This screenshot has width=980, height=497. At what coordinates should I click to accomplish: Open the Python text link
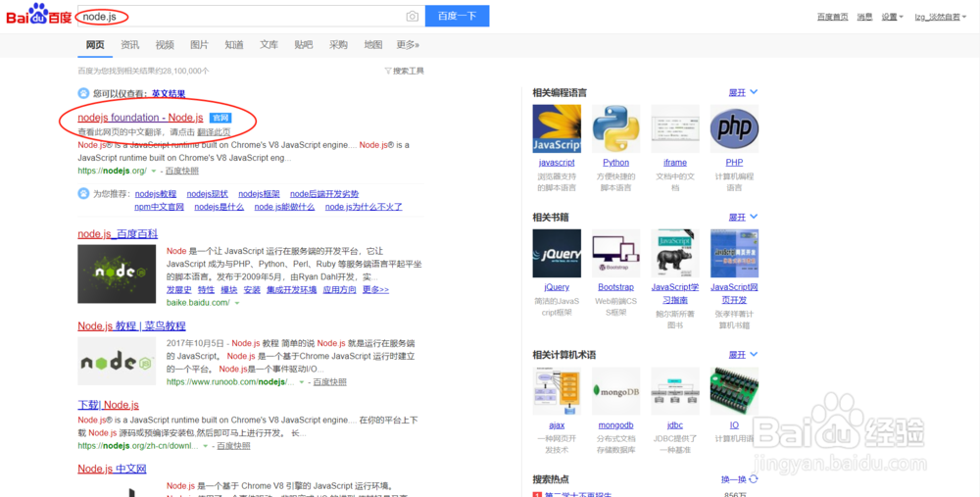[615, 163]
